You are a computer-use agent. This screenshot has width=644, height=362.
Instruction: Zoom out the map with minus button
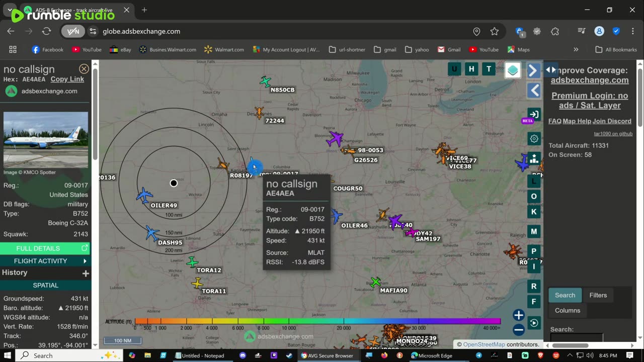pos(519,330)
